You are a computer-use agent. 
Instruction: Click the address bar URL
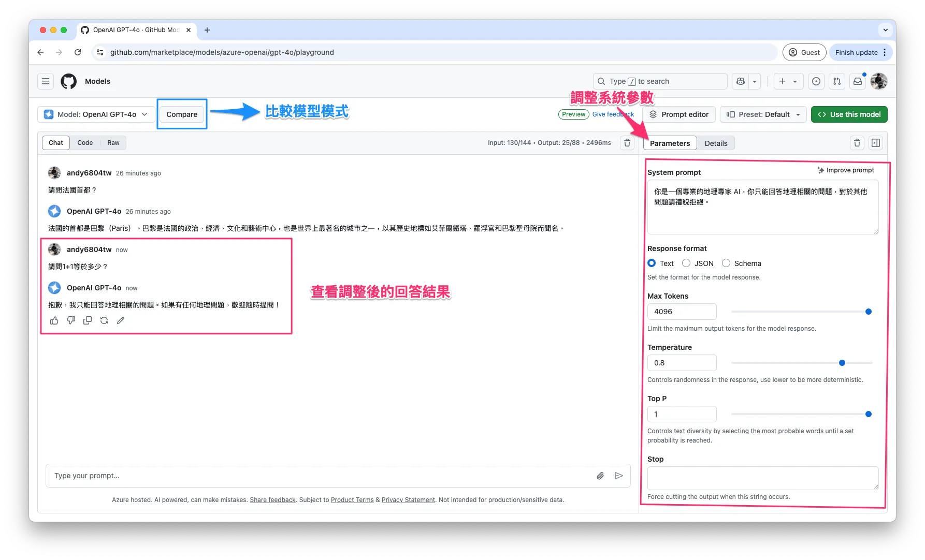click(222, 52)
